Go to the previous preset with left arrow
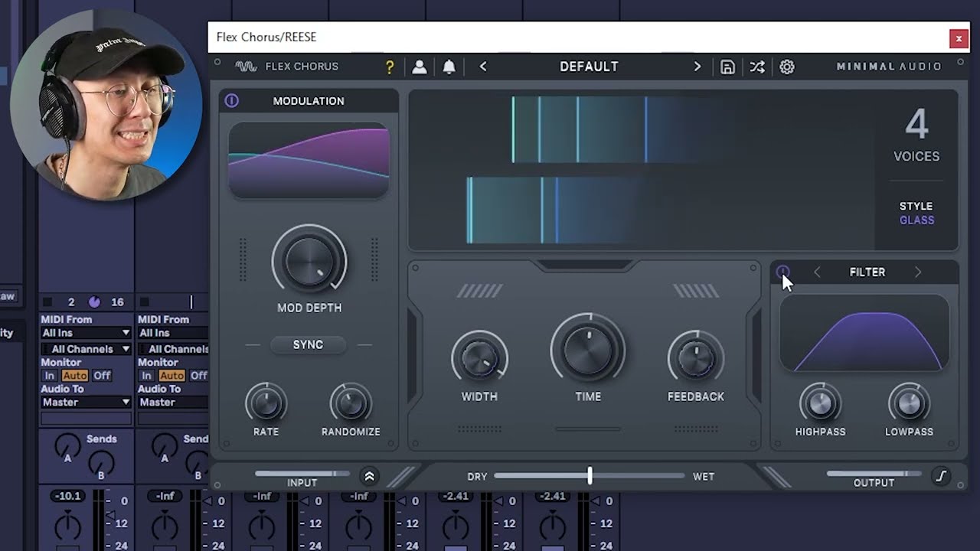The height and width of the screenshot is (551, 980). tap(483, 67)
